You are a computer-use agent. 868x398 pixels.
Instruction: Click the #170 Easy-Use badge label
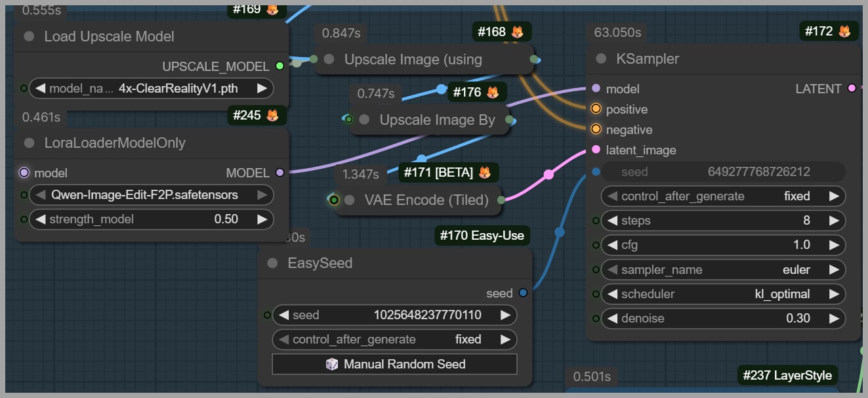482,235
